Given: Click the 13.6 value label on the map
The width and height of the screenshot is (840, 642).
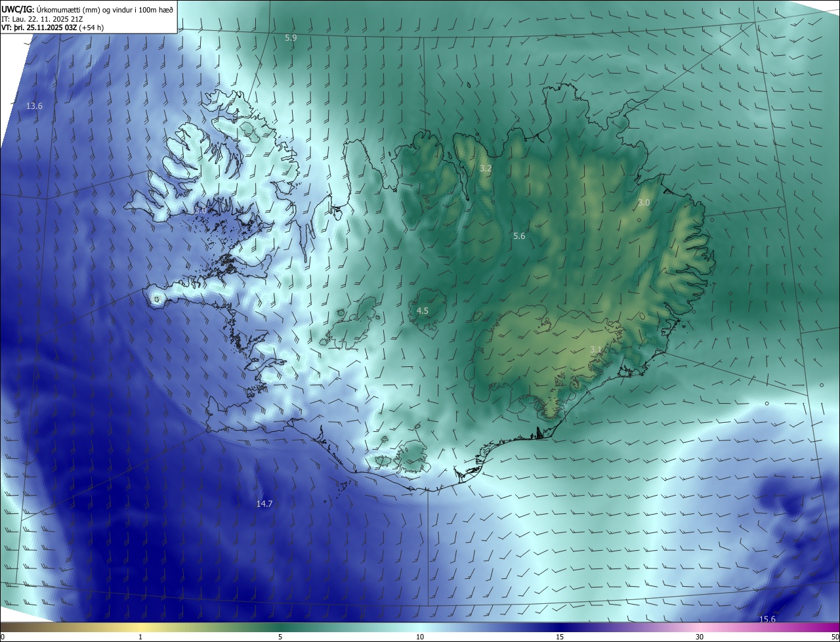Looking at the screenshot, I should tap(34, 106).
